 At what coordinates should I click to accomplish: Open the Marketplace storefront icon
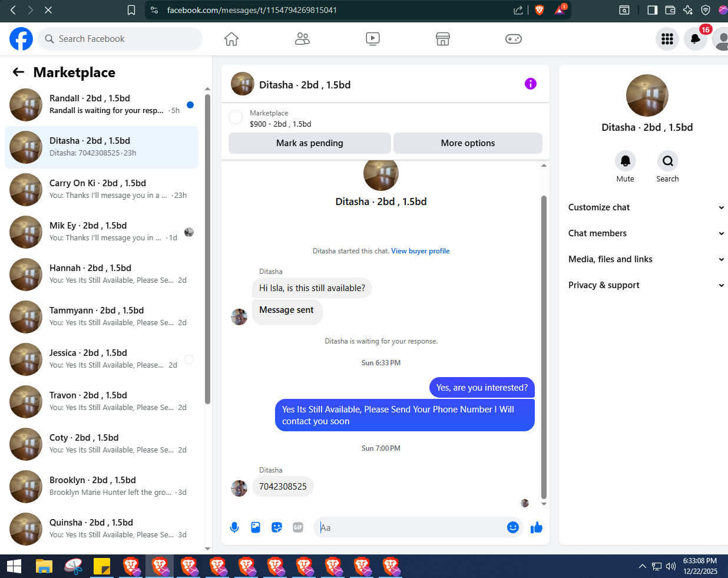443,39
